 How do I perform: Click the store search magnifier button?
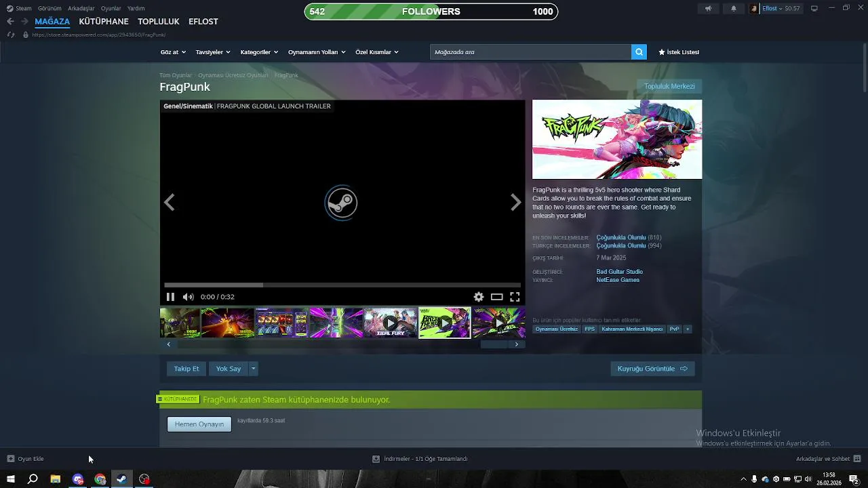tap(639, 52)
